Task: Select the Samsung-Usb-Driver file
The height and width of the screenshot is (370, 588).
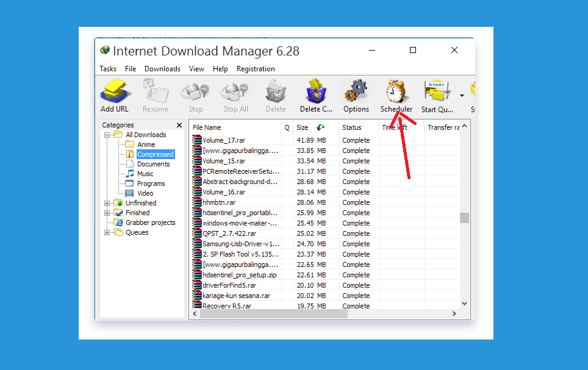Action: [x=241, y=244]
